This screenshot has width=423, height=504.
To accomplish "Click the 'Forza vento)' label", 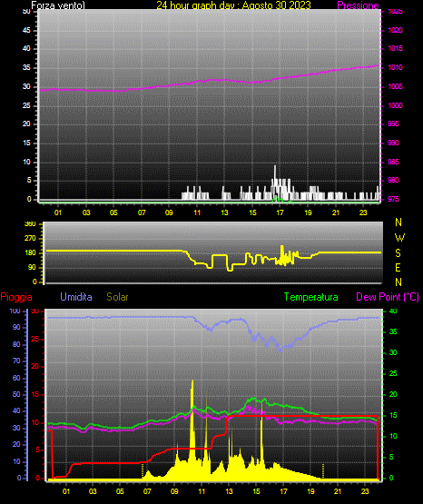I will (58, 5).
